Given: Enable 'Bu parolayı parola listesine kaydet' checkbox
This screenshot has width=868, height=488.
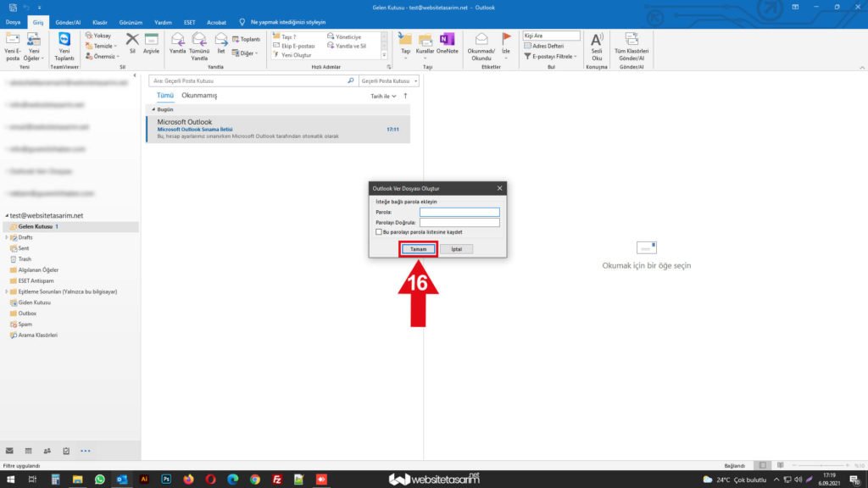Looking at the screenshot, I should (378, 232).
